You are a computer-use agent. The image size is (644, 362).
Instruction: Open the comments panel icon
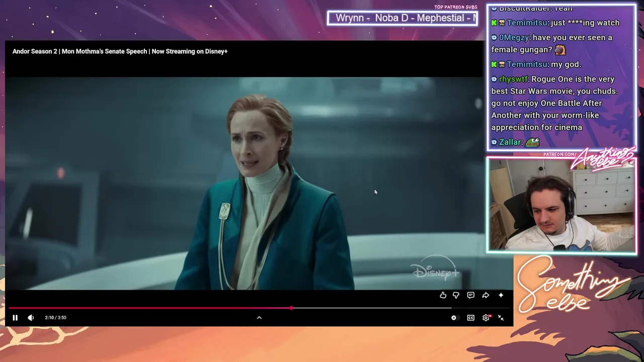tap(470, 295)
